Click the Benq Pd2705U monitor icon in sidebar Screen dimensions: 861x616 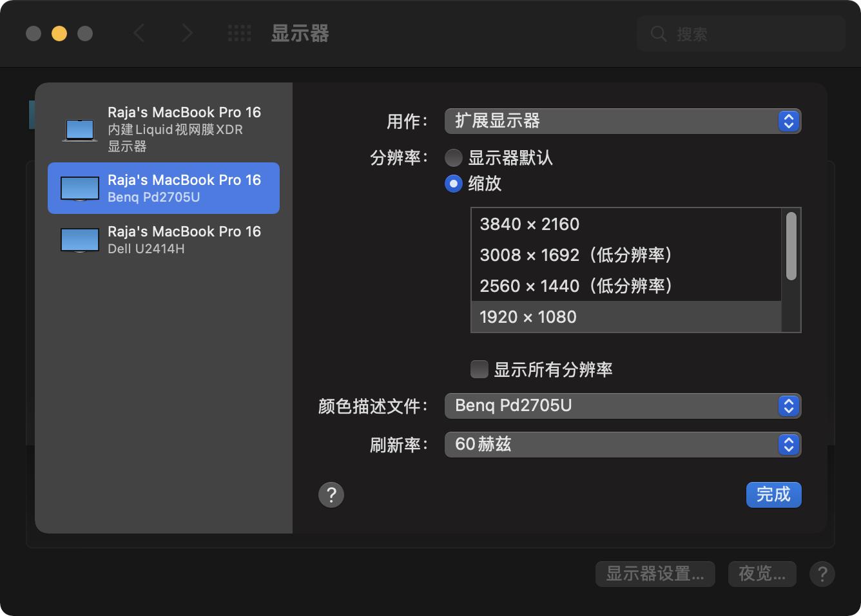click(78, 188)
